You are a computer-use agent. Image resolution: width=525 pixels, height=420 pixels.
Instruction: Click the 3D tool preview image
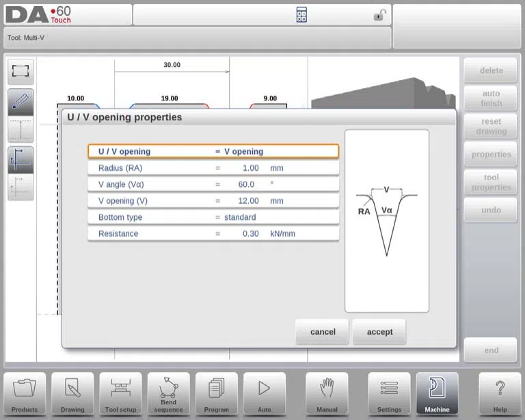click(x=383, y=93)
